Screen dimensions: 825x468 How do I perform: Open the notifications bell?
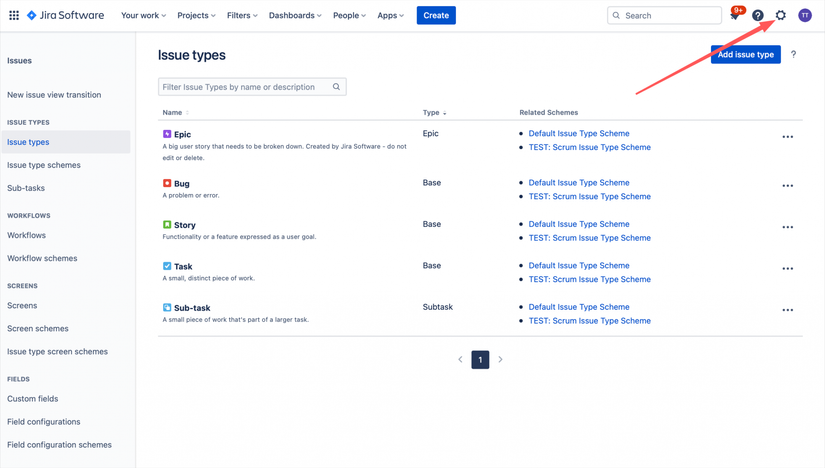click(735, 16)
